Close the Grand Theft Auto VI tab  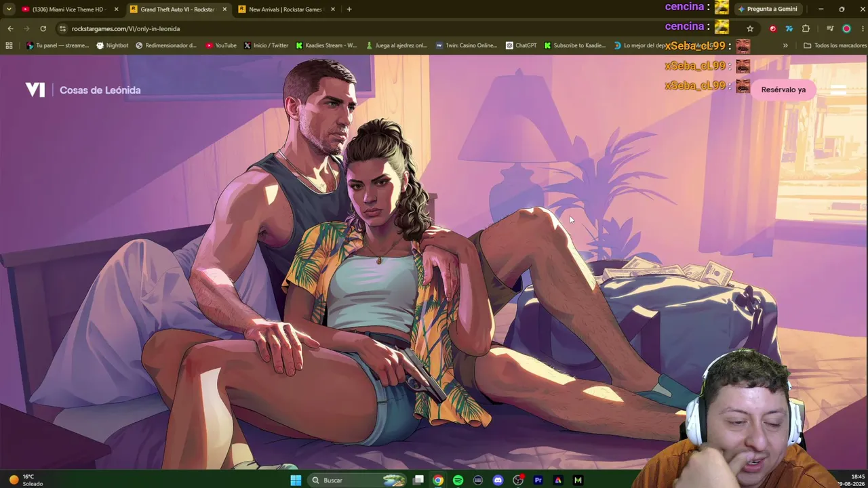coord(224,9)
